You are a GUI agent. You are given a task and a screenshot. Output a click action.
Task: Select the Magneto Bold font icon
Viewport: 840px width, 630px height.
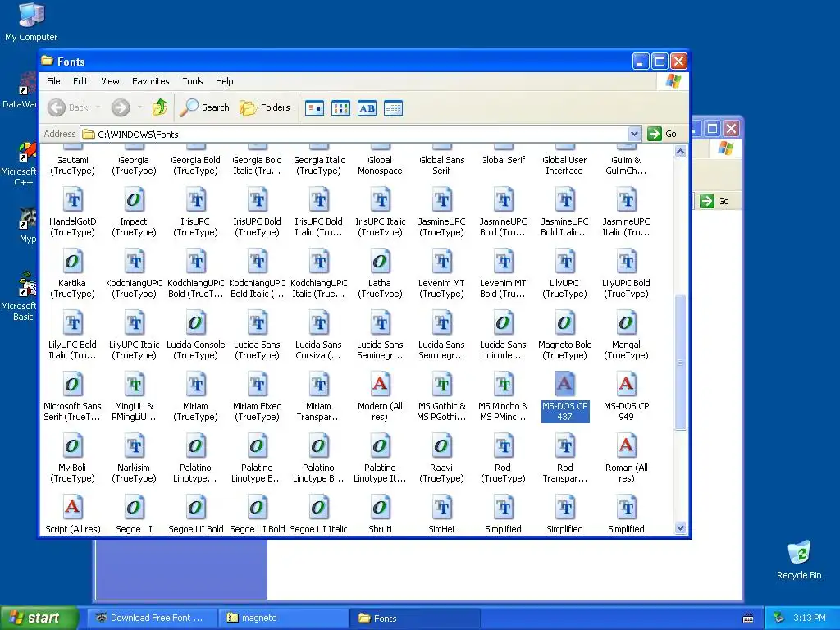pos(564,323)
